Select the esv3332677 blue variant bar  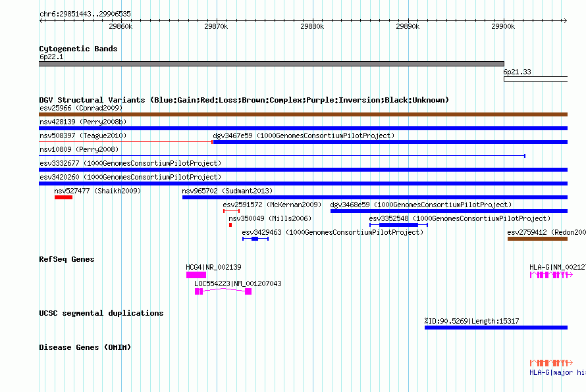(303, 170)
